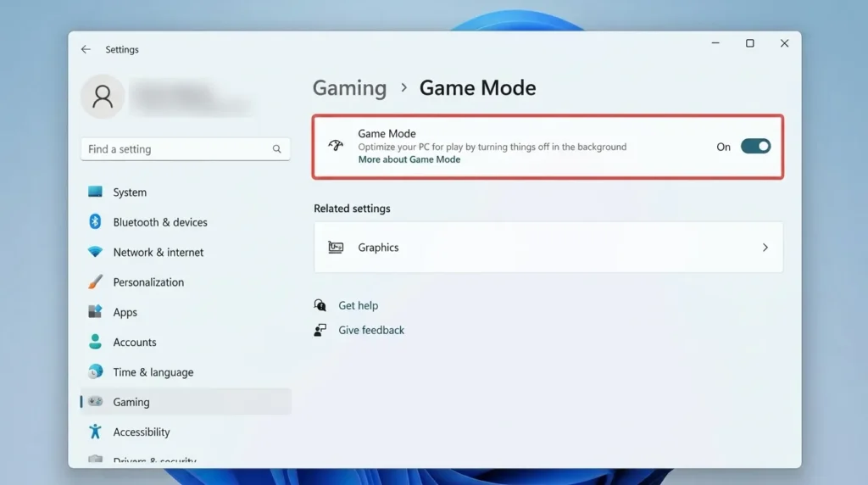868x485 pixels.
Task: Turn off the Game Mode toggle
Action: pyautogui.click(x=755, y=146)
